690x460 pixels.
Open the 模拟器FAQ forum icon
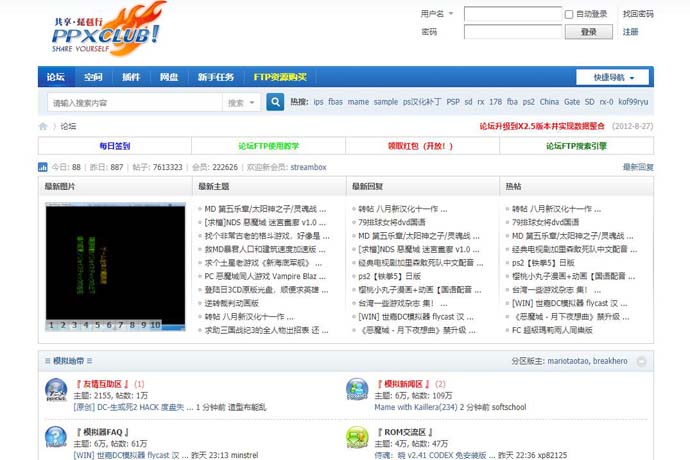tap(56, 438)
